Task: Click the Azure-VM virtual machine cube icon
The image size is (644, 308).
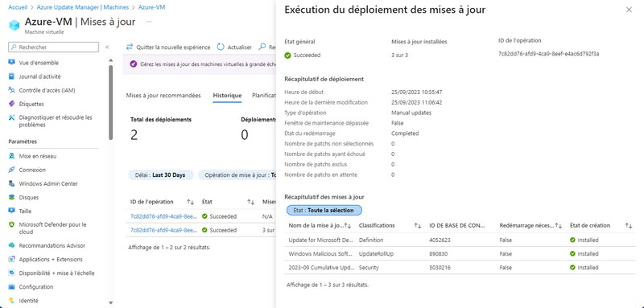Action: click(x=14, y=25)
